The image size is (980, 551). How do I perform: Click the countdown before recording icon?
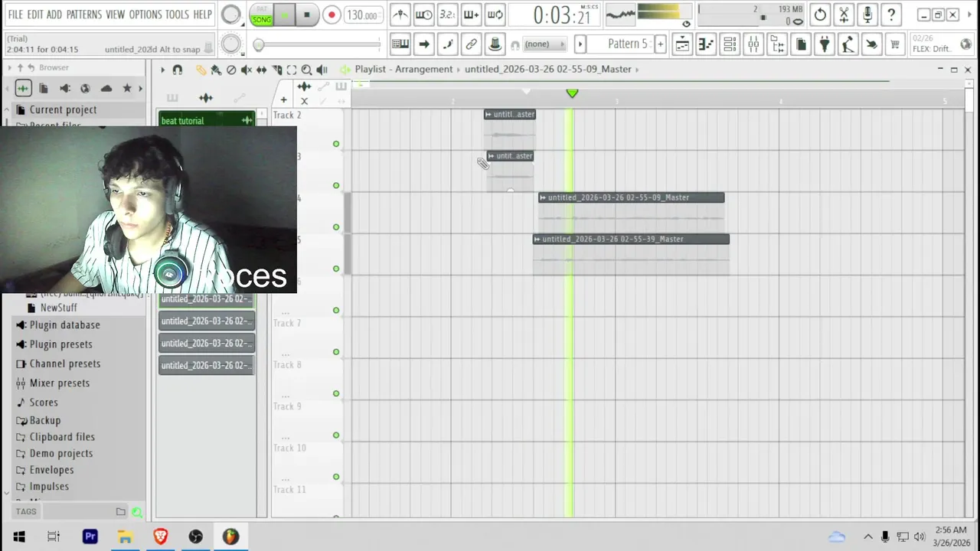[x=447, y=15]
